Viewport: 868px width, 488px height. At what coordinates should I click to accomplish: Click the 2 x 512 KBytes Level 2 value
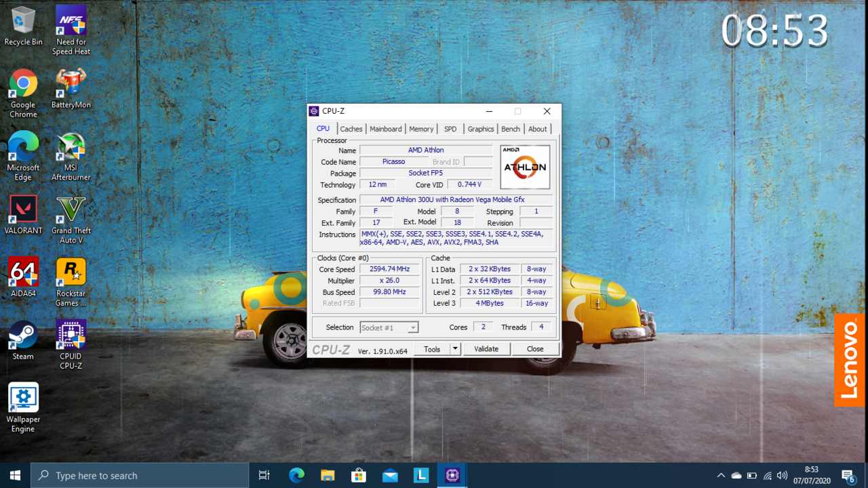click(490, 292)
